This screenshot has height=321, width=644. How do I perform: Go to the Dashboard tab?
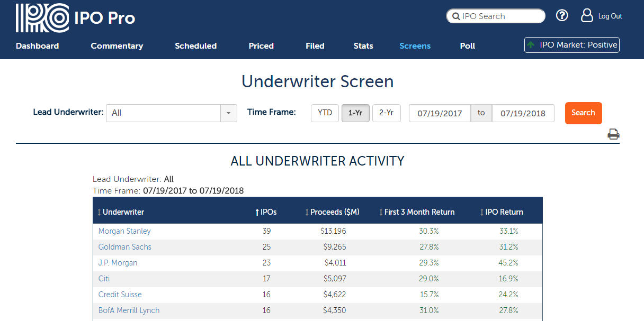[37, 46]
